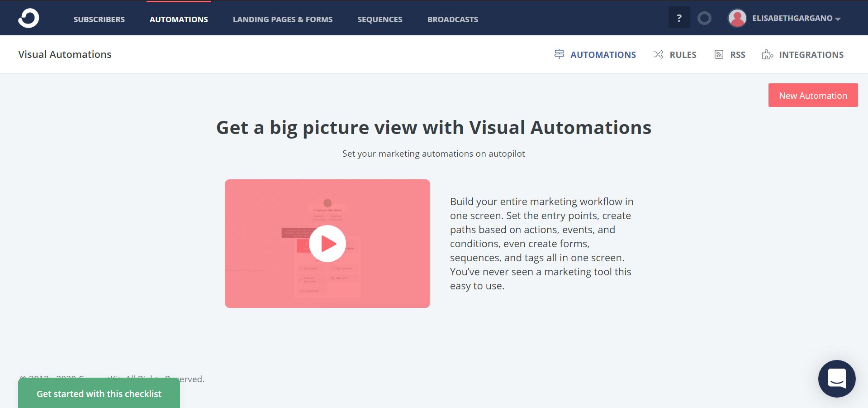Open the help question mark icon
The image size is (868, 408).
679,18
